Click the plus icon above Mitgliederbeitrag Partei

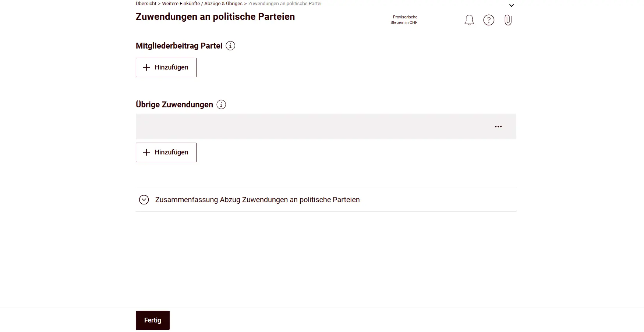point(146,67)
